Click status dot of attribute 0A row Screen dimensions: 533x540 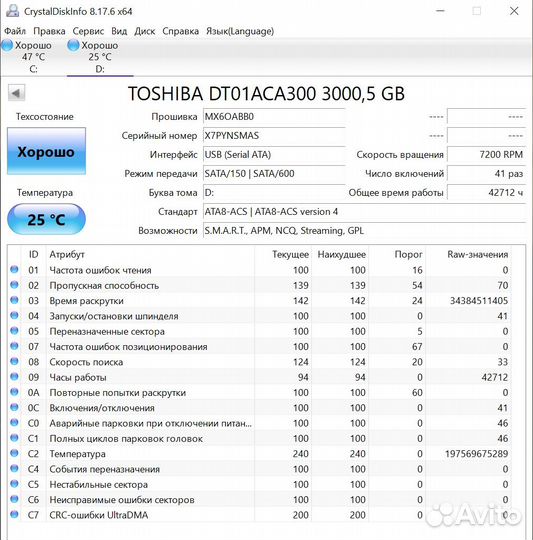point(14,392)
